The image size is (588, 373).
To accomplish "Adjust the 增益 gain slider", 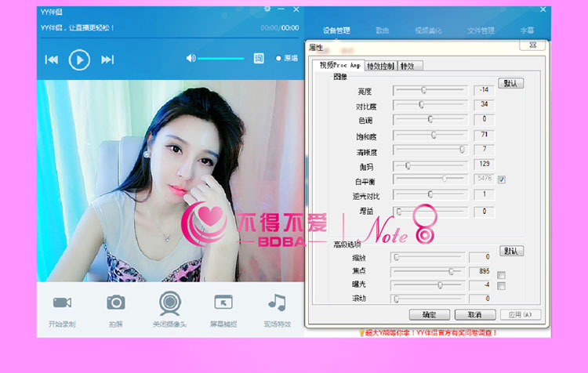I will click(430, 212).
